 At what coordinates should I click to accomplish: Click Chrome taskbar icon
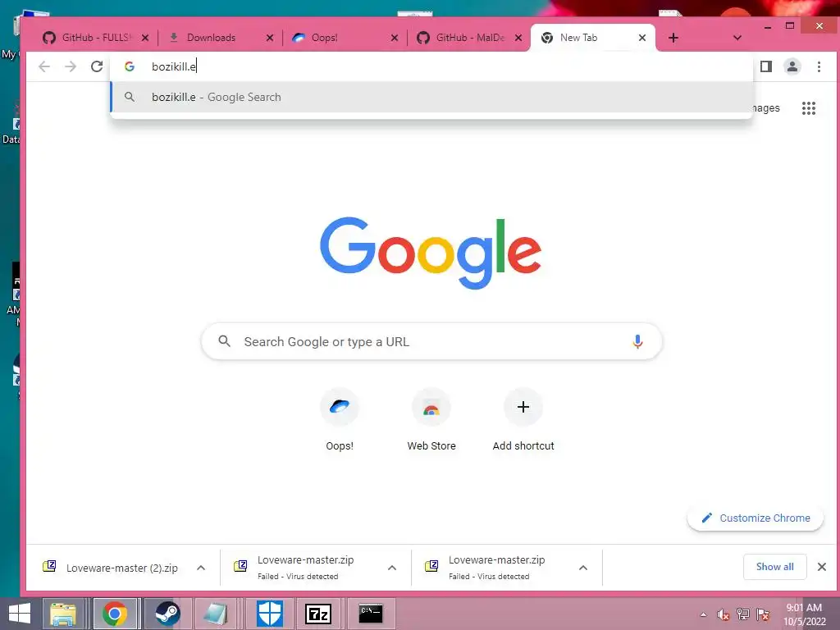pos(115,614)
